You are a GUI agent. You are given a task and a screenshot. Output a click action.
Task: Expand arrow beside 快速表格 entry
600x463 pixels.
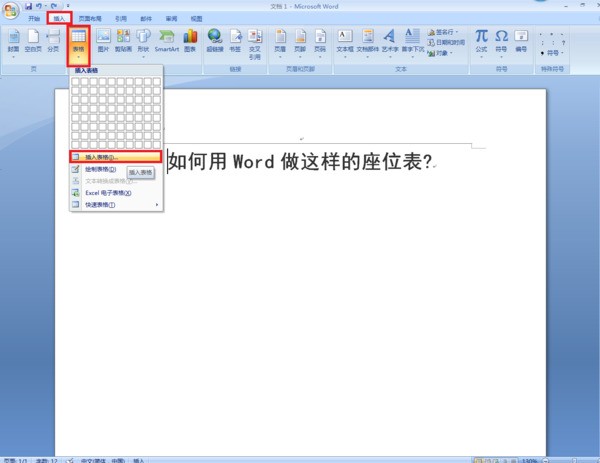click(157, 205)
